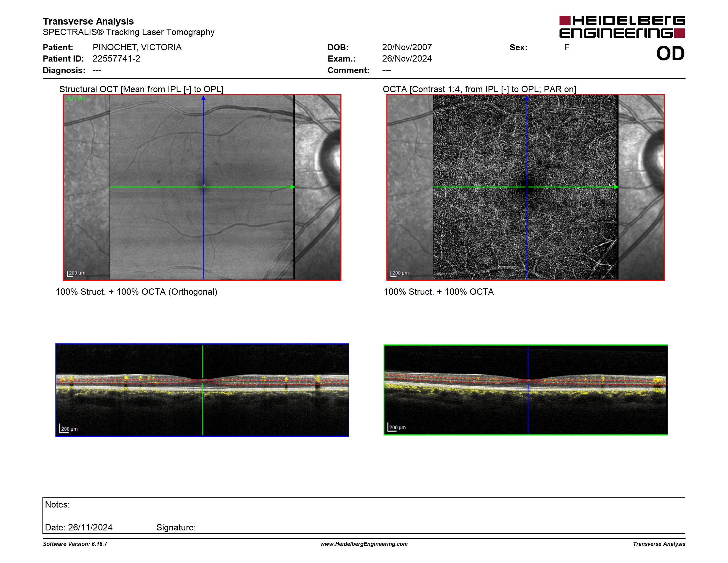Click the 'Exam.:' label
The width and height of the screenshot is (728, 563).
tap(342, 59)
